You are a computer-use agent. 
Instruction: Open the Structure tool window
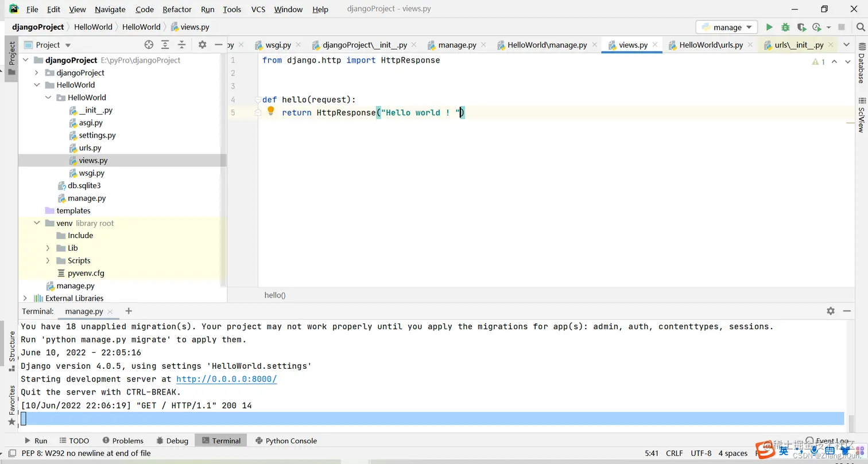tap(11, 351)
